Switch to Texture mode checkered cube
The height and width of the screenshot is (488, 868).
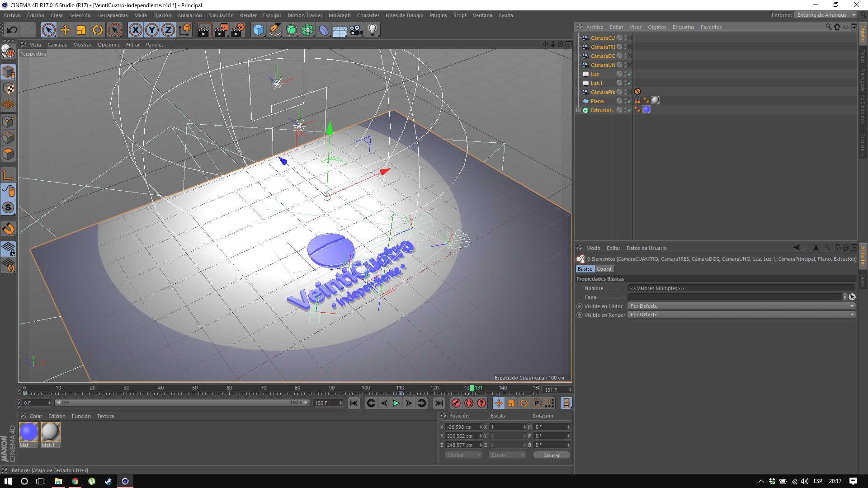point(9,89)
